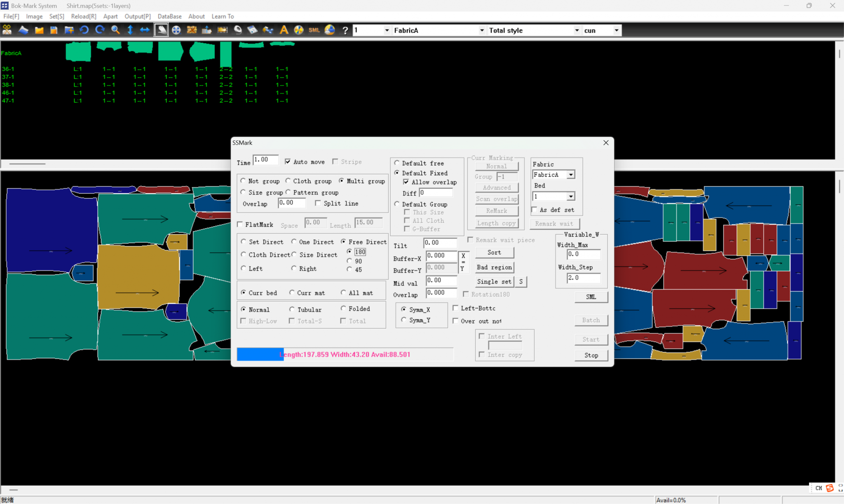Click the horizontal double-arrow icon
This screenshot has height=504, width=844.
(145, 30)
